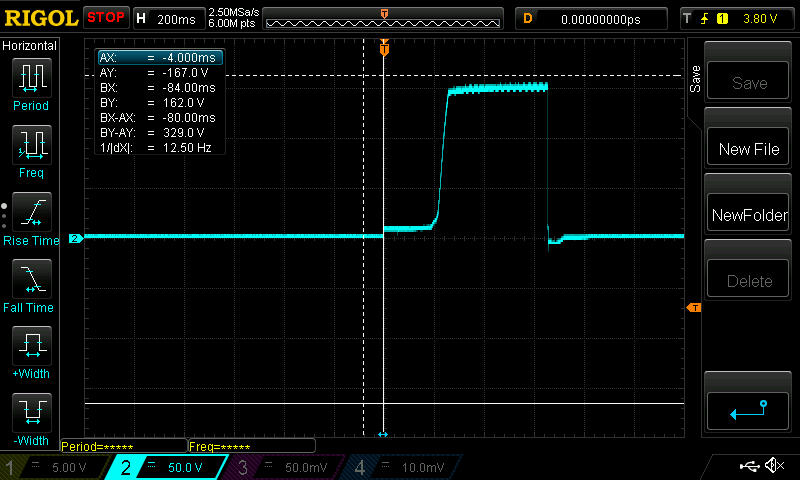Choose the Rise Time measurement icon
The width and height of the screenshot is (800, 480).
[x=30, y=218]
